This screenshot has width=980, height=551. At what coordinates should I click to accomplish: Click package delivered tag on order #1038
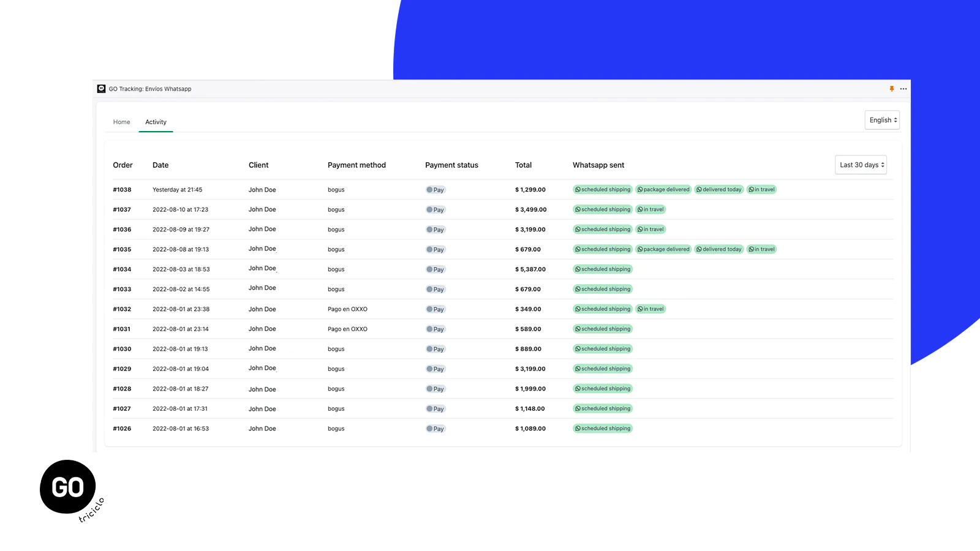pos(663,190)
